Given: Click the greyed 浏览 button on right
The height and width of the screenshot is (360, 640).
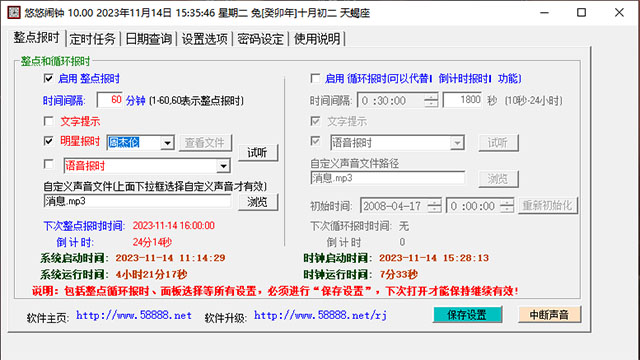Looking at the screenshot, I should [x=498, y=179].
